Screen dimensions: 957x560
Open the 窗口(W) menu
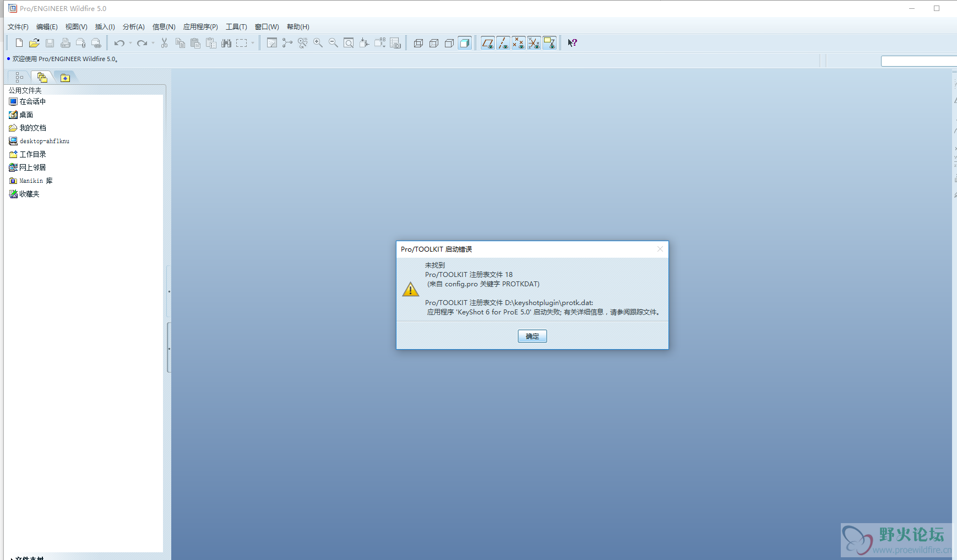(x=267, y=27)
